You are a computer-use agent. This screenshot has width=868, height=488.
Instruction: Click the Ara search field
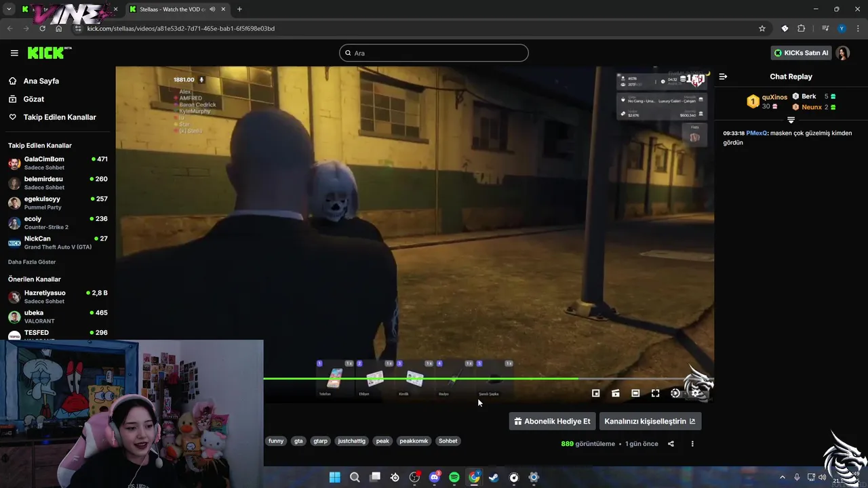tap(434, 53)
